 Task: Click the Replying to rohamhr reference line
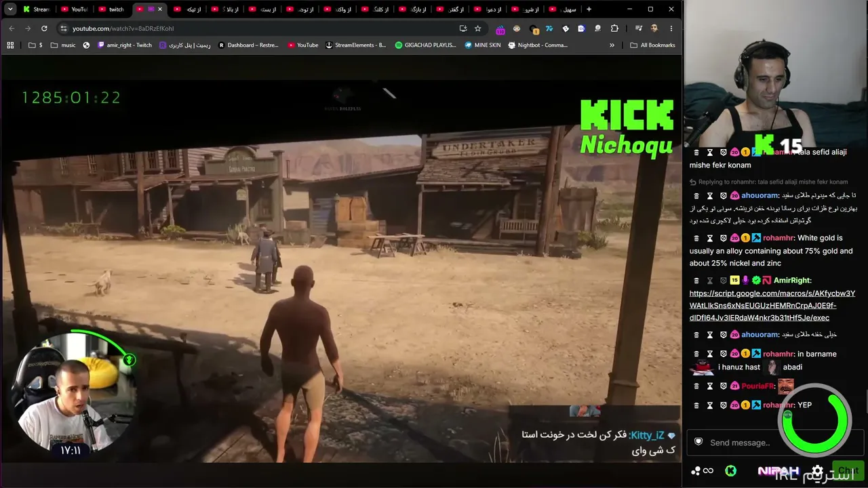(769, 182)
